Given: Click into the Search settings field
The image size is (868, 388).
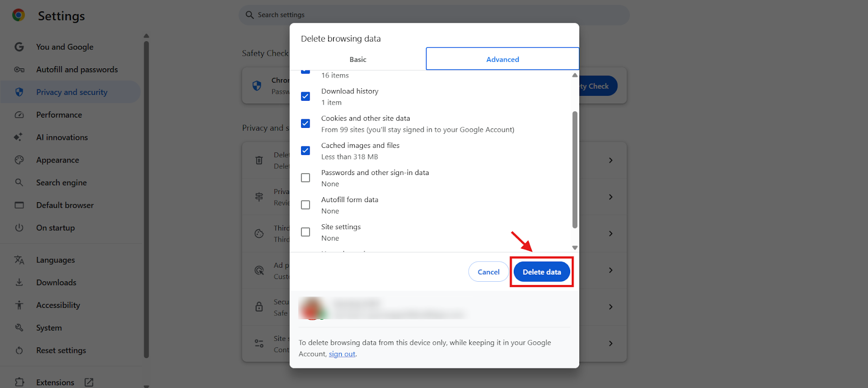Looking at the screenshot, I should (x=434, y=15).
